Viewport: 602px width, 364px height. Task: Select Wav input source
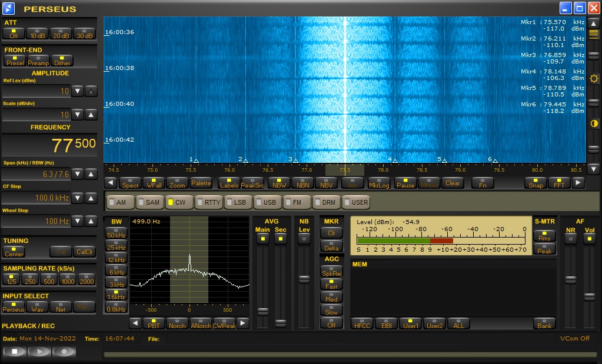[37, 307]
